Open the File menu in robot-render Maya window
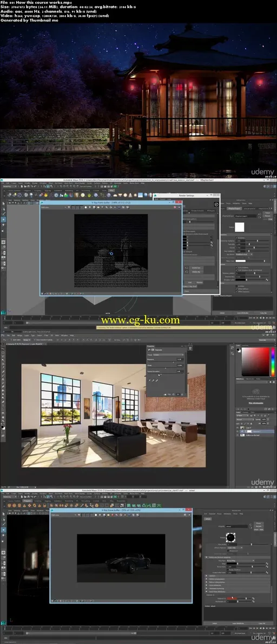Viewport: 277px width, 644px height. pos(3,183)
